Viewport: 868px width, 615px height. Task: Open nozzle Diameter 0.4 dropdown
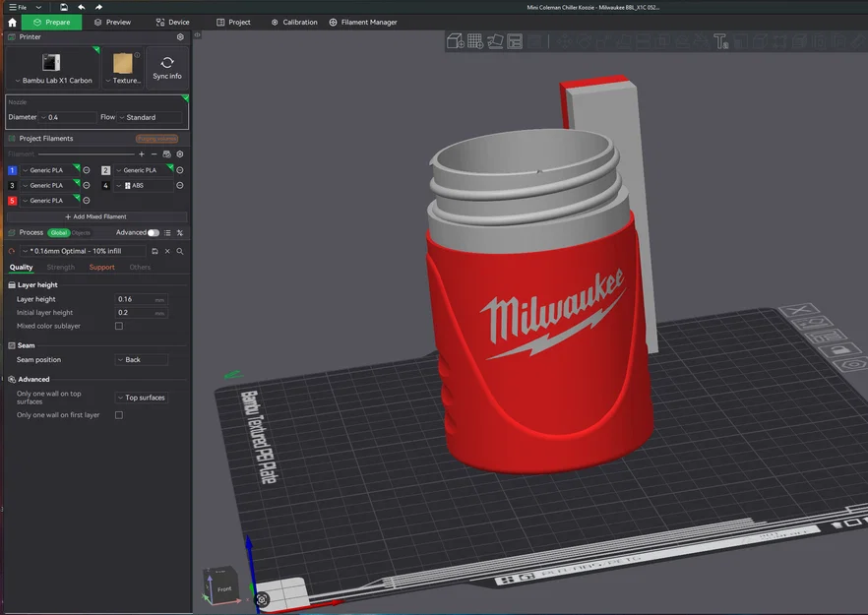point(68,117)
